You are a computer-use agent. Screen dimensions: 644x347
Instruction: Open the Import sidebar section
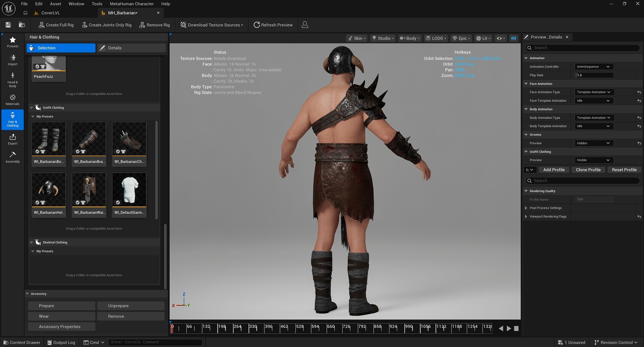(x=12, y=60)
